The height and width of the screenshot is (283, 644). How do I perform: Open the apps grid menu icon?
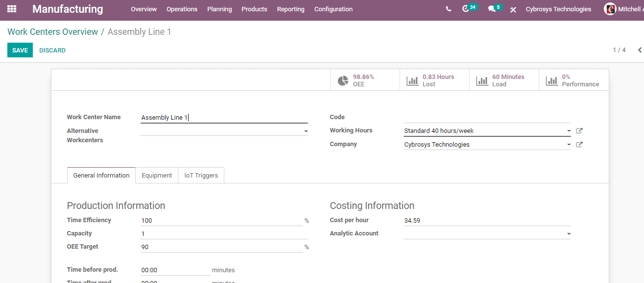[x=12, y=9]
